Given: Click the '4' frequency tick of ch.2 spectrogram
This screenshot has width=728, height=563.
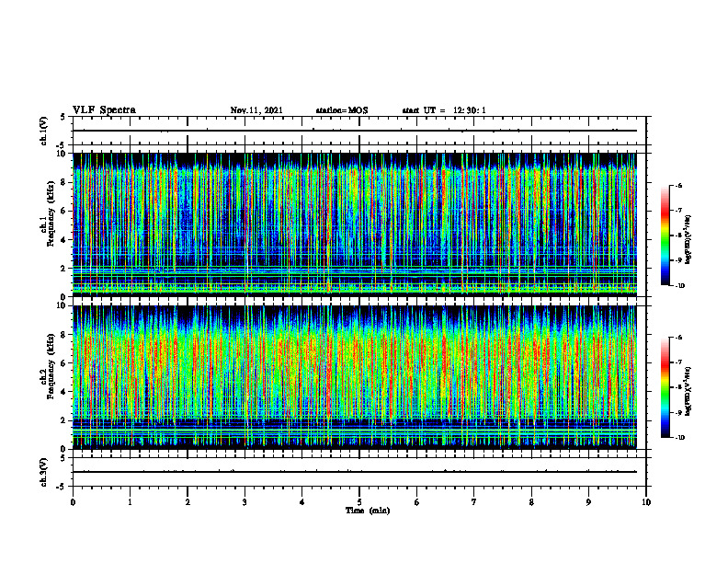Looking at the screenshot, I should [x=64, y=392].
